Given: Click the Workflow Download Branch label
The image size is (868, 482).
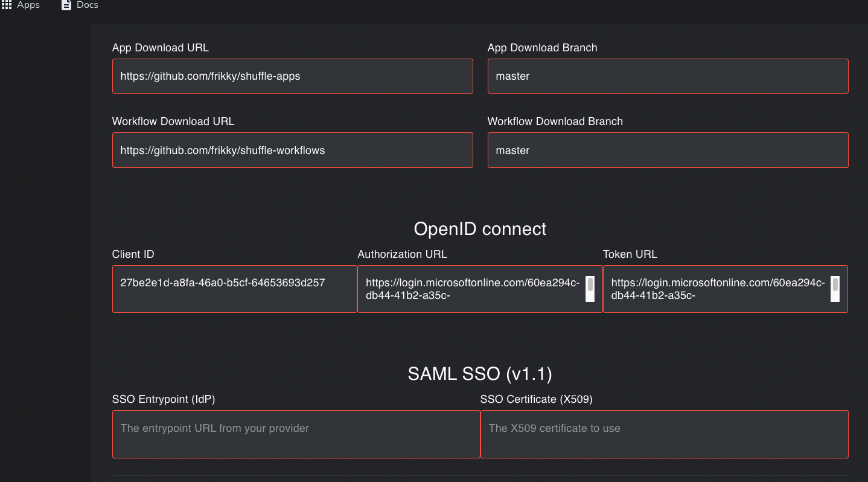Looking at the screenshot, I should click(555, 121).
